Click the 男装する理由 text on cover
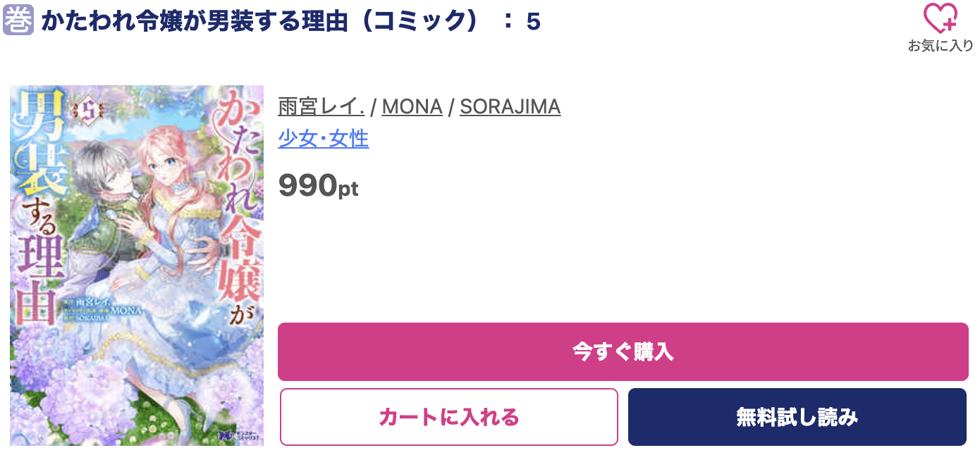980x455 pixels. click(32, 211)
